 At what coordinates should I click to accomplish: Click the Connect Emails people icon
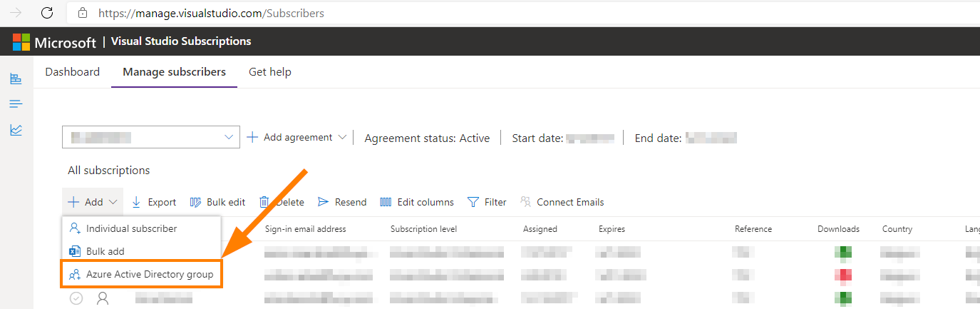pyautogui.click(x=526, y=202)
